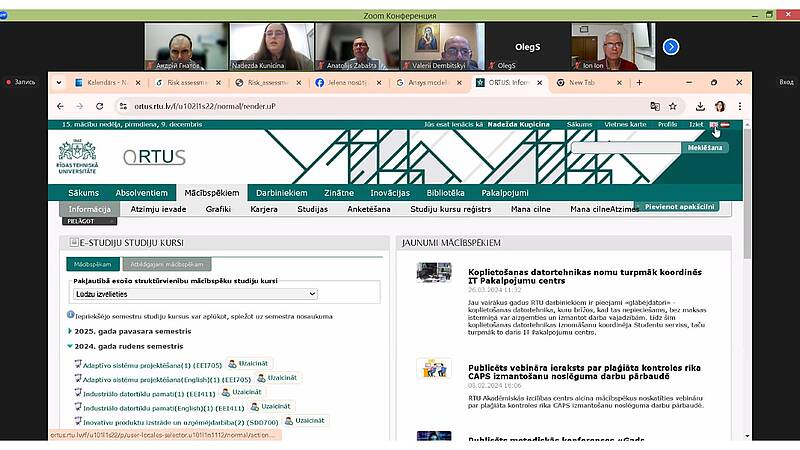The height and width of the screenshot is (450, 800).
Task: Reload the ORTUS page
Action: coord(99,106)
